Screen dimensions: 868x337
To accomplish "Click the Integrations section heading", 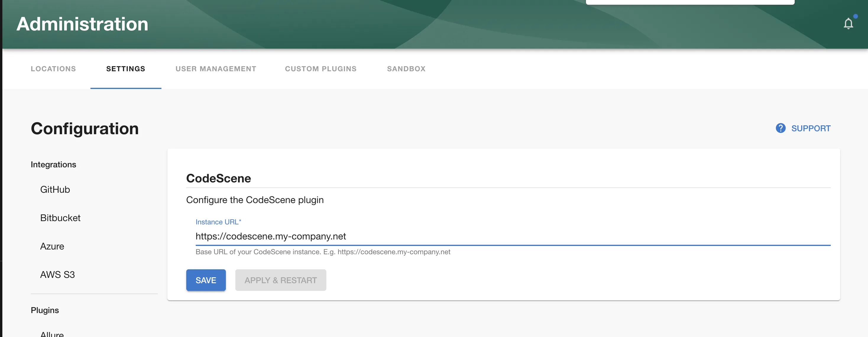I will (x=53, y=164).
